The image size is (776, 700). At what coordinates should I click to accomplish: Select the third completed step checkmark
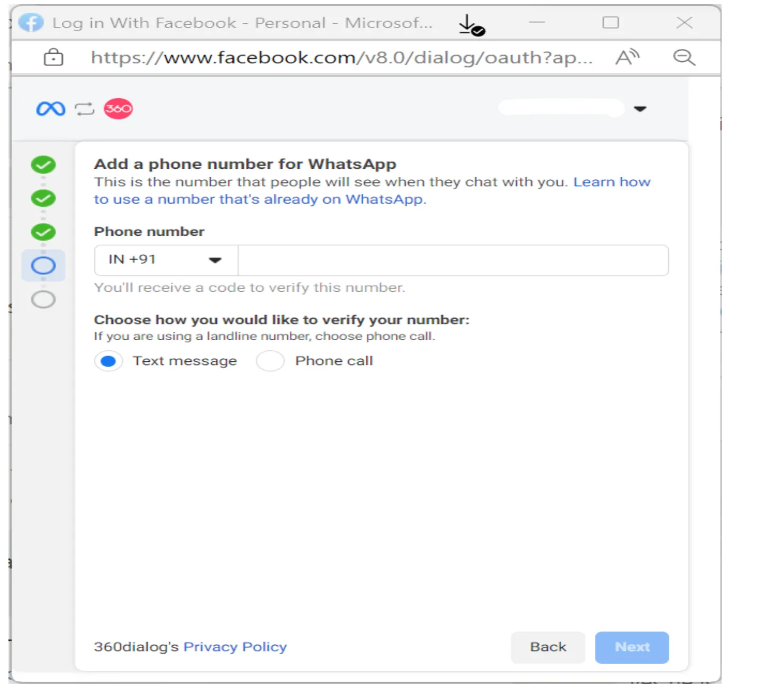[43, 232]
